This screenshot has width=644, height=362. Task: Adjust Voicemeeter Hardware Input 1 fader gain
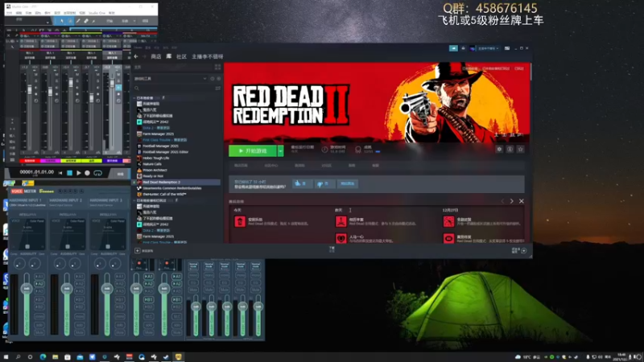pos(27,289)
